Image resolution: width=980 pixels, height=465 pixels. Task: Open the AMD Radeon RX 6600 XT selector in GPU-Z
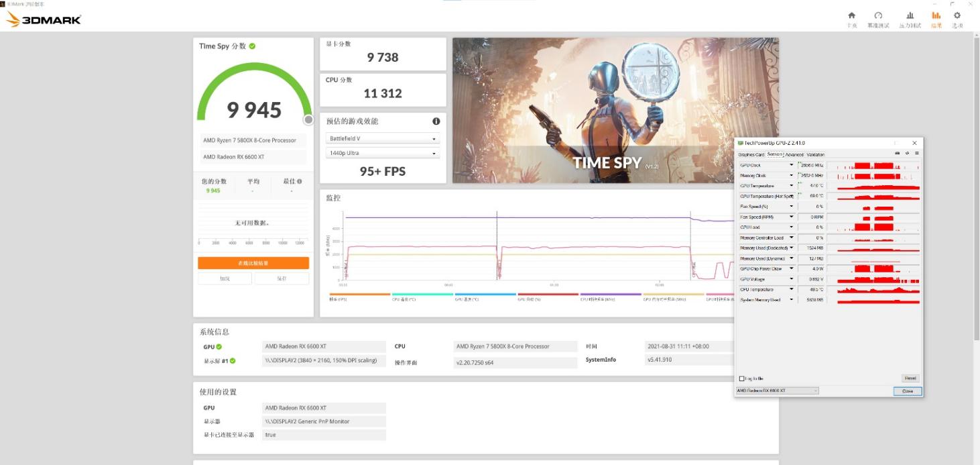(x=778, y=391)
